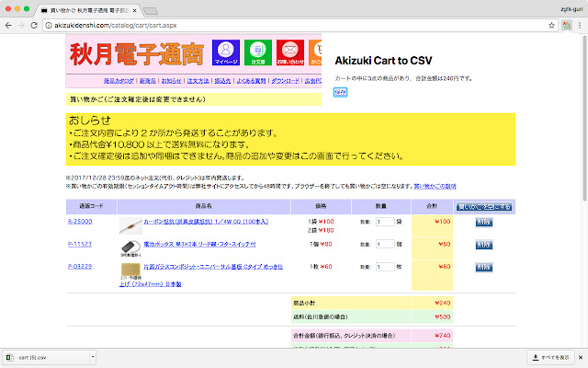
Task: Expand the cart (5).csv download options arrow
Action: coord(93,358)
